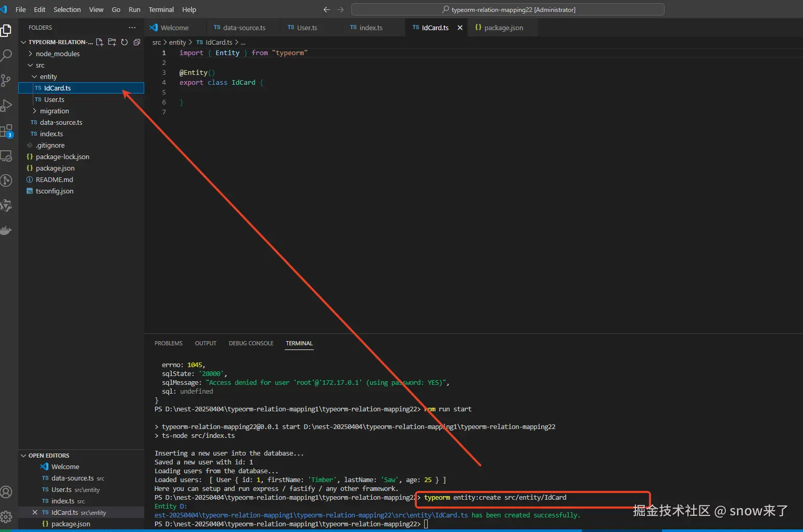Click the entity breadcrumb segment
The image size is (803, 532).
(x=177, y=42)
